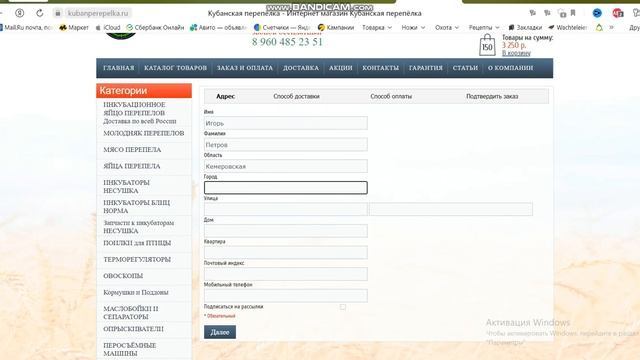The height and width of the screenshot is (360, 640).
Task: Open the О компании menu item
Action: click(511, 68)
